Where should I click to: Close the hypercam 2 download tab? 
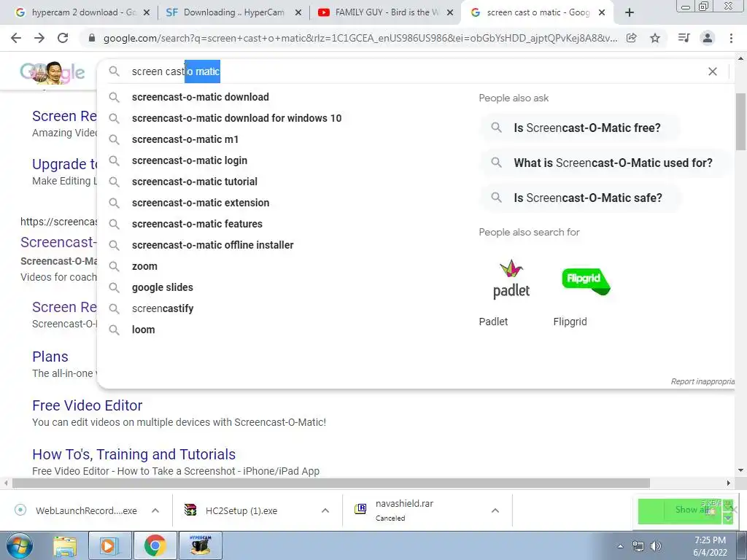146,12
